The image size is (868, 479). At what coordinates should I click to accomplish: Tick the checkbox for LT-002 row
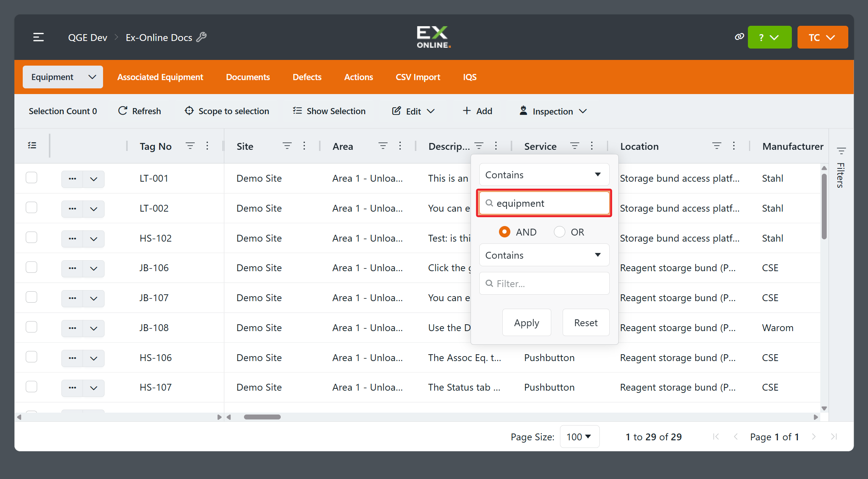point(31,207)
